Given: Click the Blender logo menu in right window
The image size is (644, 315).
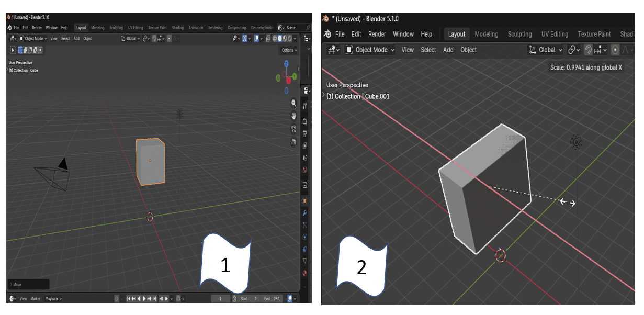Looking at the screenshot, I should 327,34.
